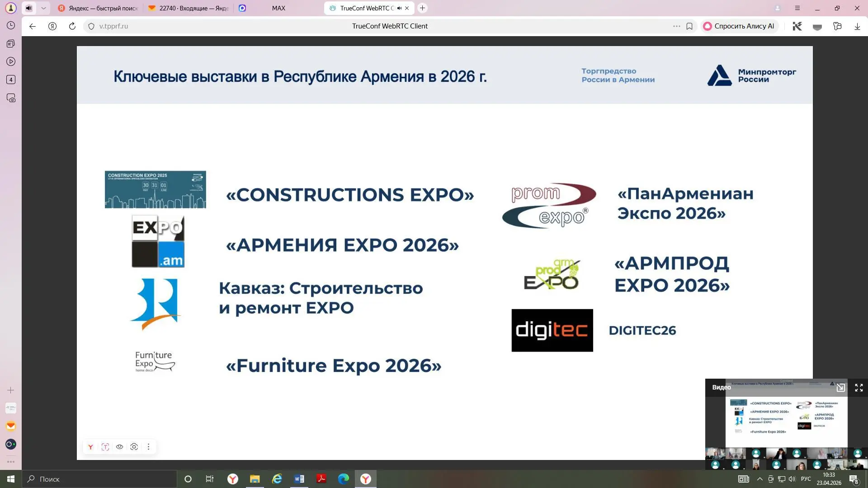Click Спросить Алису AI button

tap(739, 26)
